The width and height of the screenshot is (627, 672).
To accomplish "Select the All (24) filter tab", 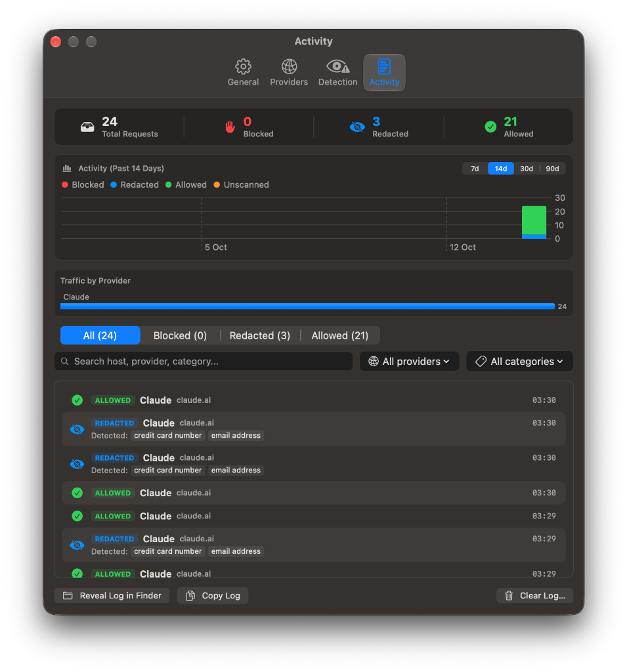I will (100, 335).
